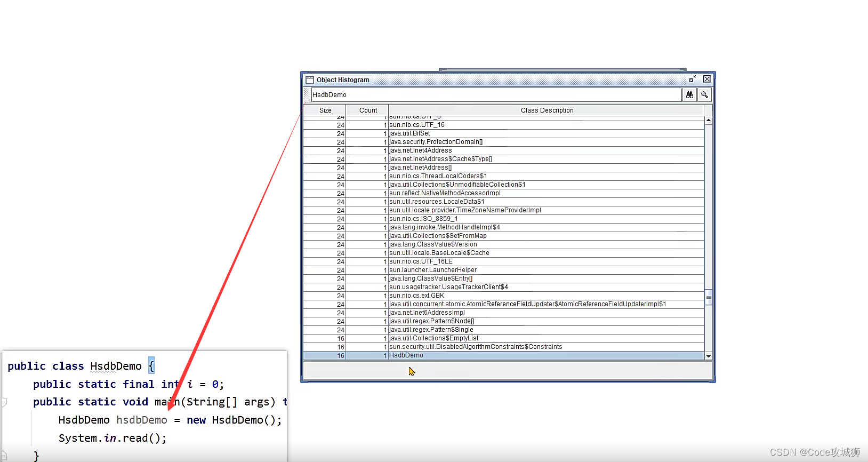Select the java.util.regex.Pattern$Single row
The width and height of the screenshot is (868, 462).
coord(504,330)
